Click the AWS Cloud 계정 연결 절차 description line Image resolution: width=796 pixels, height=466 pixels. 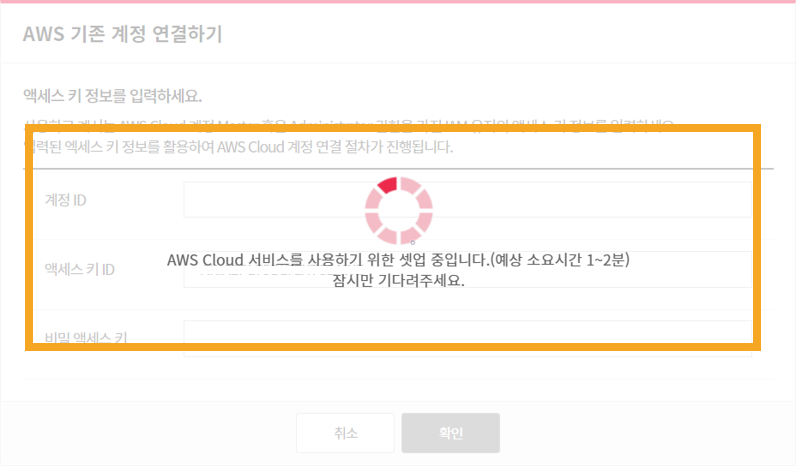click(x=239, y=147)
